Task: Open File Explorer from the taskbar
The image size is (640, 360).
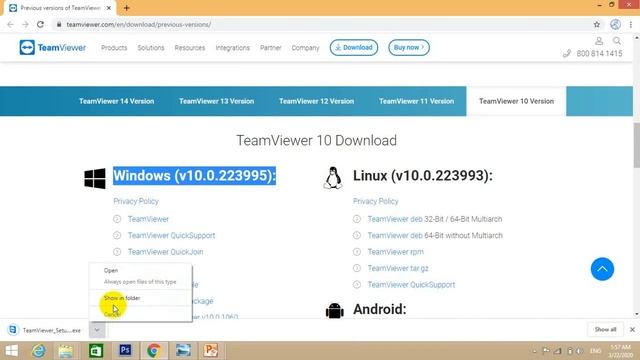Action: [x=66, y=351]
